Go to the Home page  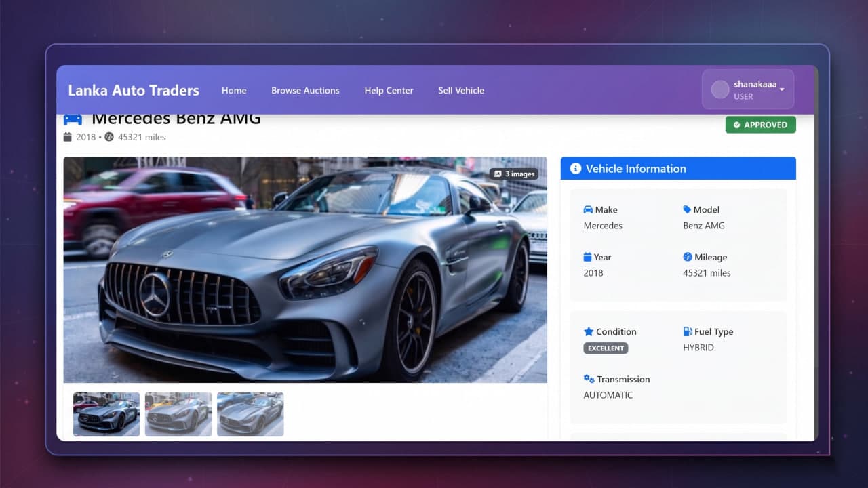[234, 90]
